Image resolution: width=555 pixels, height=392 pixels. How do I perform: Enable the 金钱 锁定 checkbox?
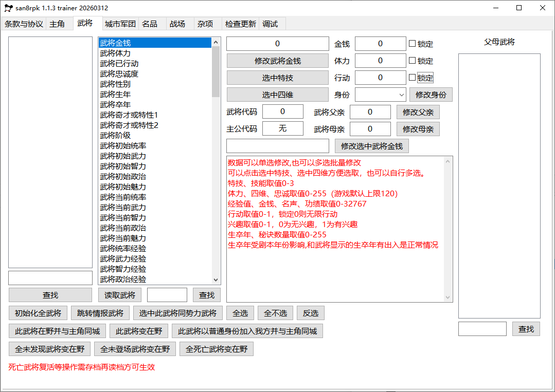(x=412, y=44)
